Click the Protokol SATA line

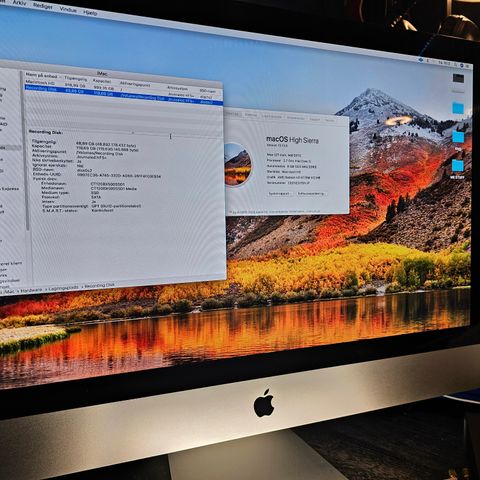pyautogui.click(x=71, y=197)
